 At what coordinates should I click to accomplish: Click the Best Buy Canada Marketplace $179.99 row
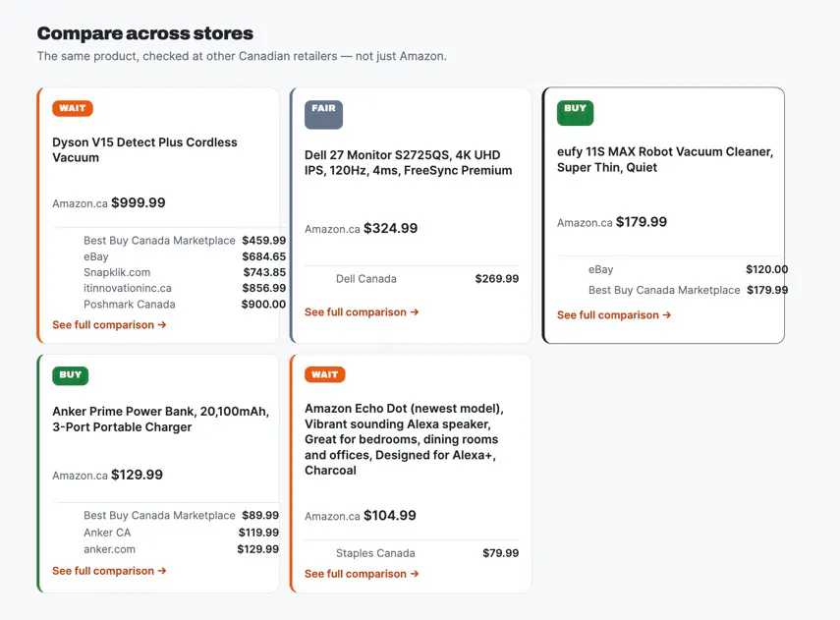(688, 290)
